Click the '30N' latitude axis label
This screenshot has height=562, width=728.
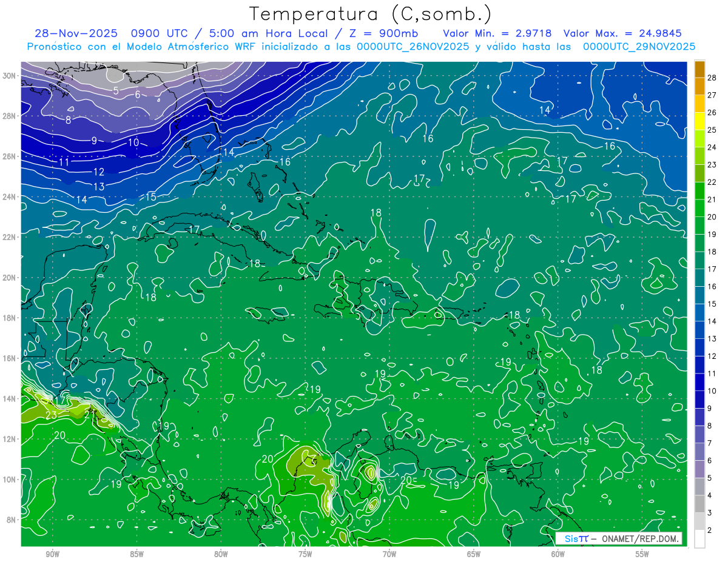click(x=10, y=76)
